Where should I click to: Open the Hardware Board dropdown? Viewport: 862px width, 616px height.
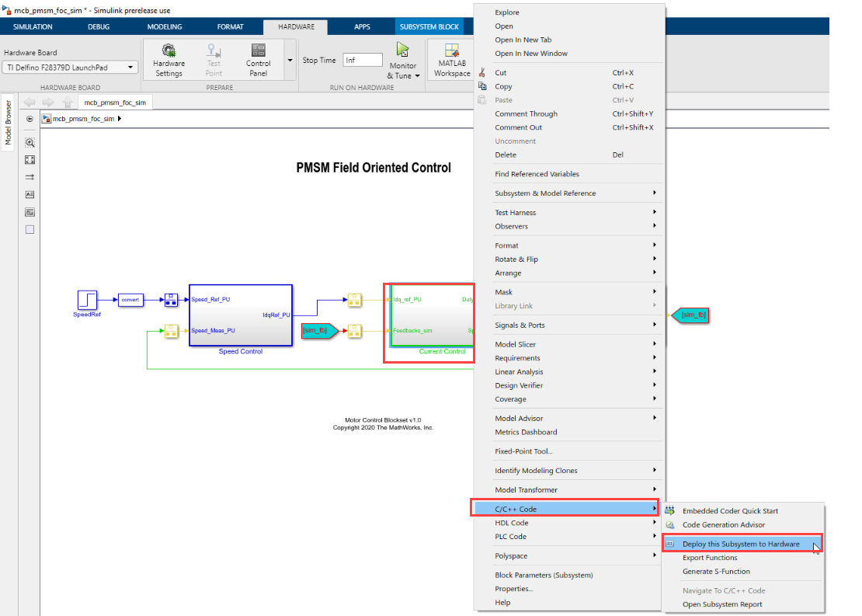(x=71, y=68)
